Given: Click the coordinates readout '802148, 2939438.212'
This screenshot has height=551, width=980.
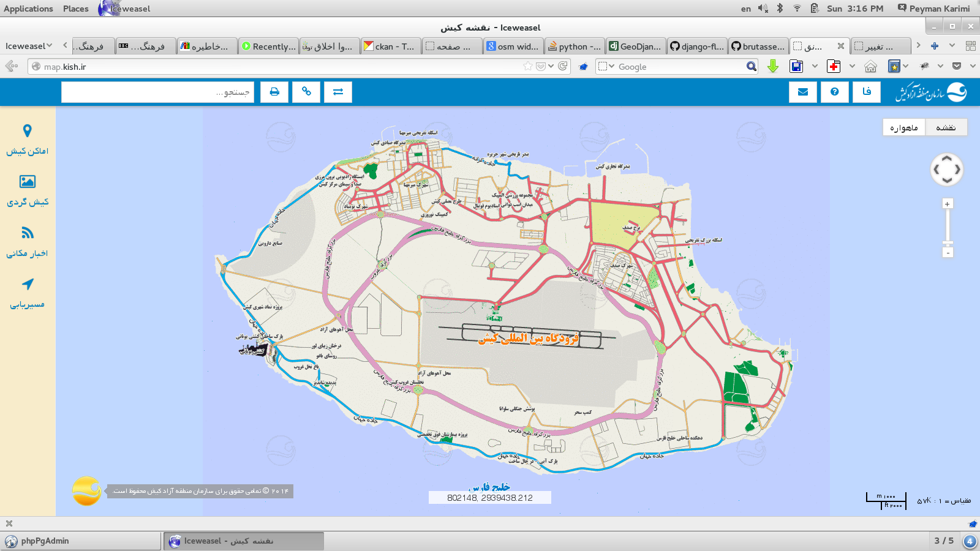Looking at the screenshot, I should 490,498.
